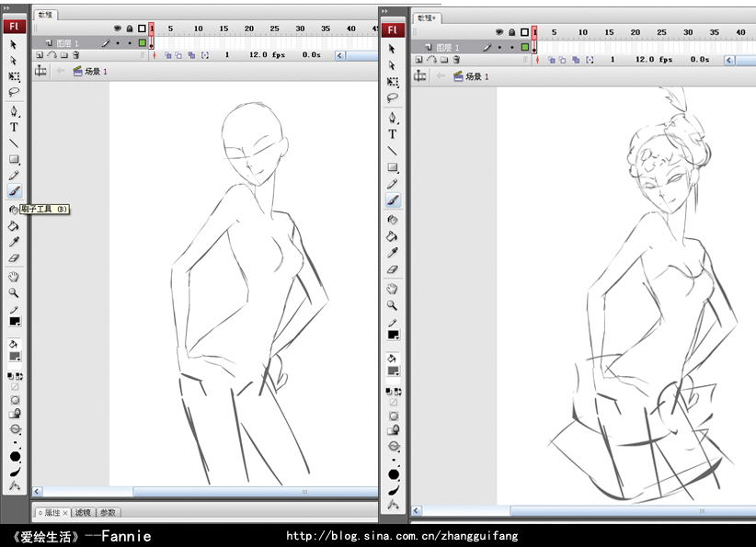
Task: Select the Pen tool in right window
Action: click(393, 117)
